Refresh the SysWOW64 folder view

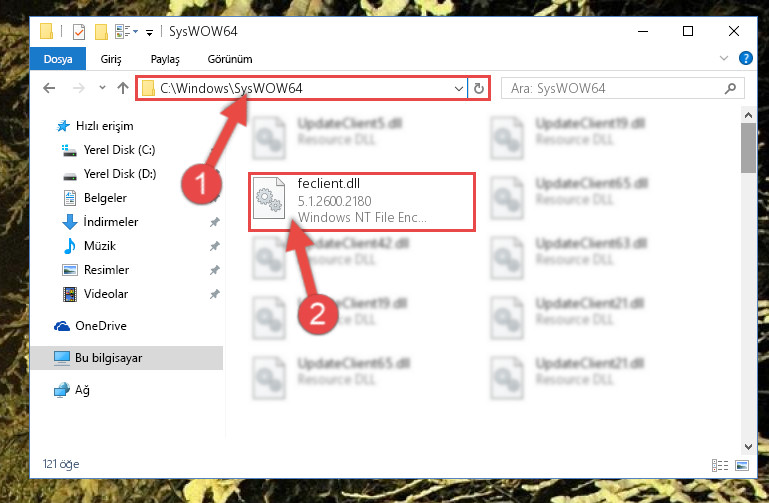[x=479, y=89]
